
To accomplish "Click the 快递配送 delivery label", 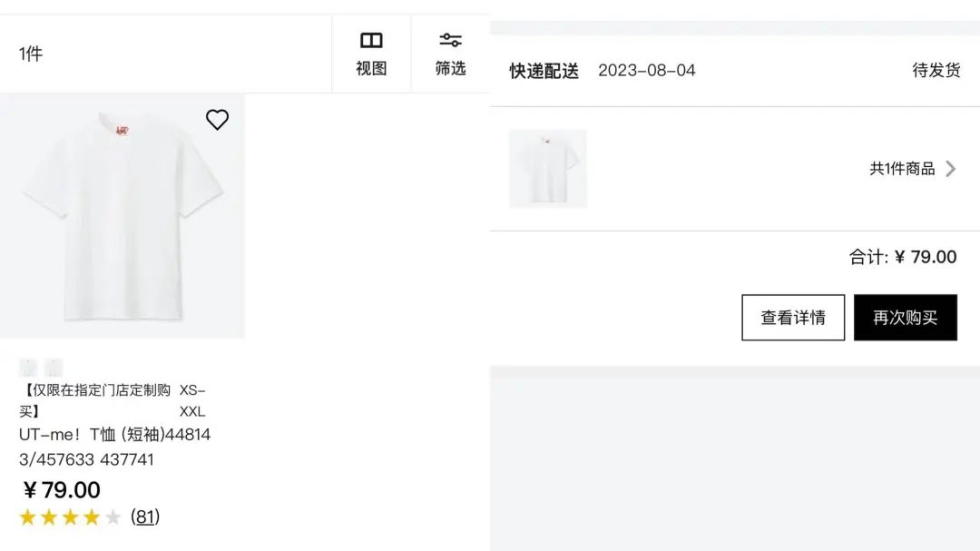I will coord(544,71).
